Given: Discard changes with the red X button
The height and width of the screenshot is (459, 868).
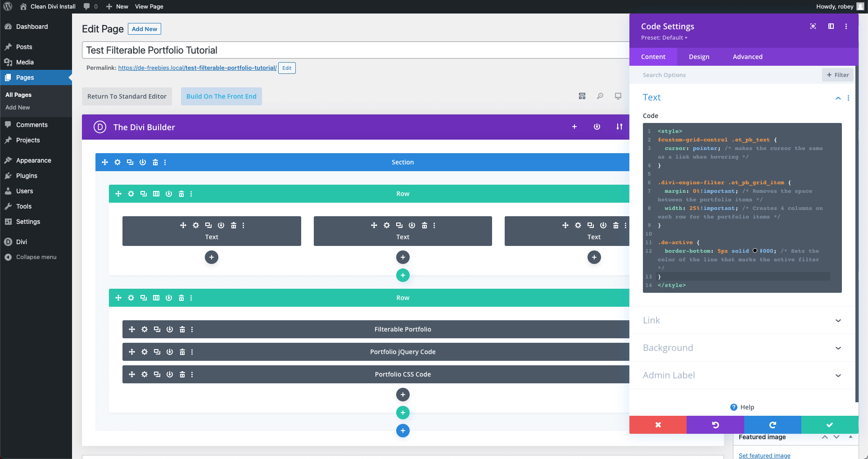Looking at the screenshot, I should pyautogui.click(x=658, y=425).
